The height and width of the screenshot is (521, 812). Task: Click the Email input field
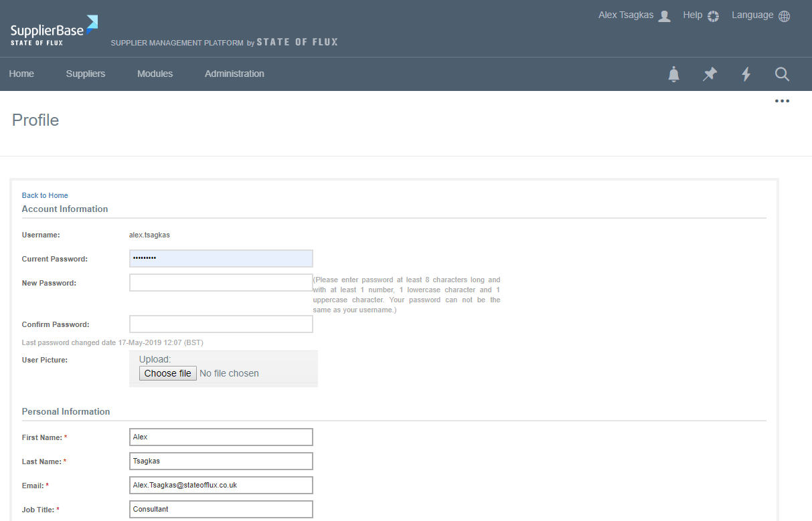tap(221, 486)
